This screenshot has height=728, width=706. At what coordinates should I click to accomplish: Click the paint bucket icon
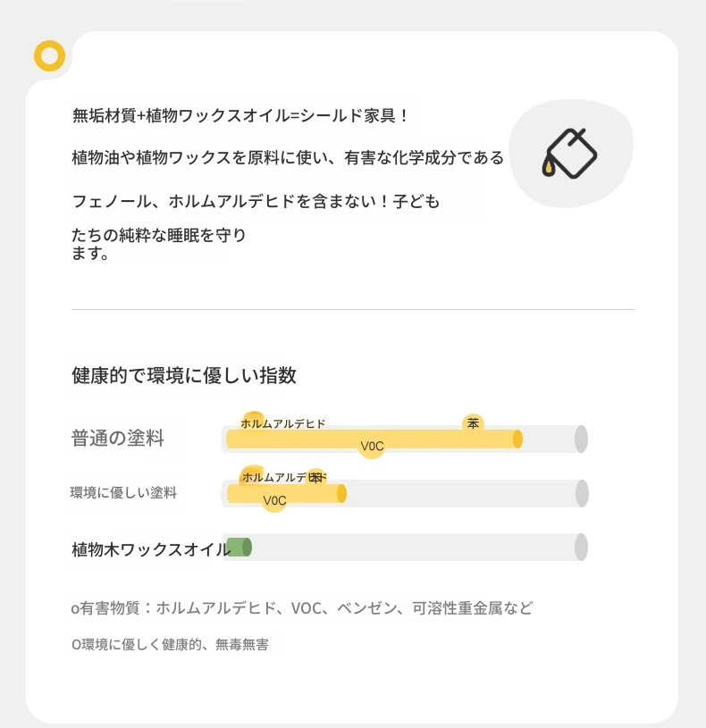coord(569,154)
